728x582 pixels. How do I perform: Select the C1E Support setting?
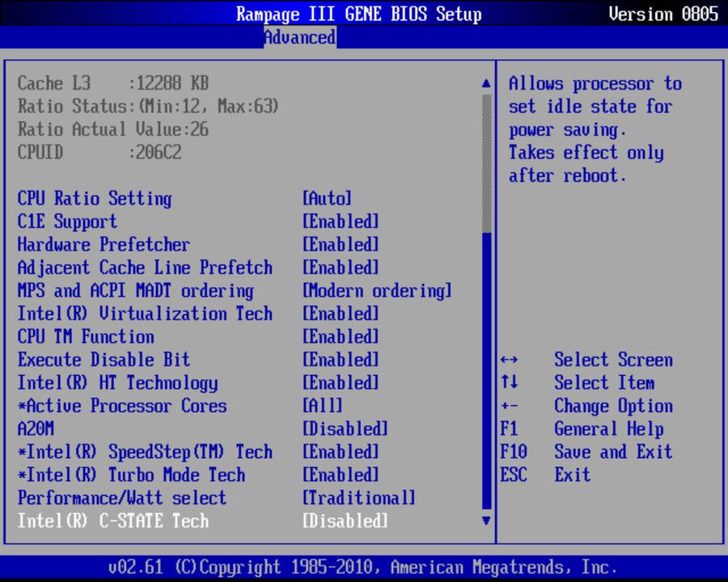tap(67, 221)
